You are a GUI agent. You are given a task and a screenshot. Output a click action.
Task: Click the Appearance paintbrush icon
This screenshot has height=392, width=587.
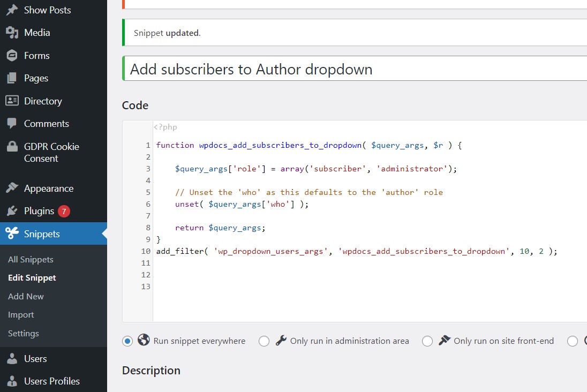(12, 189)
